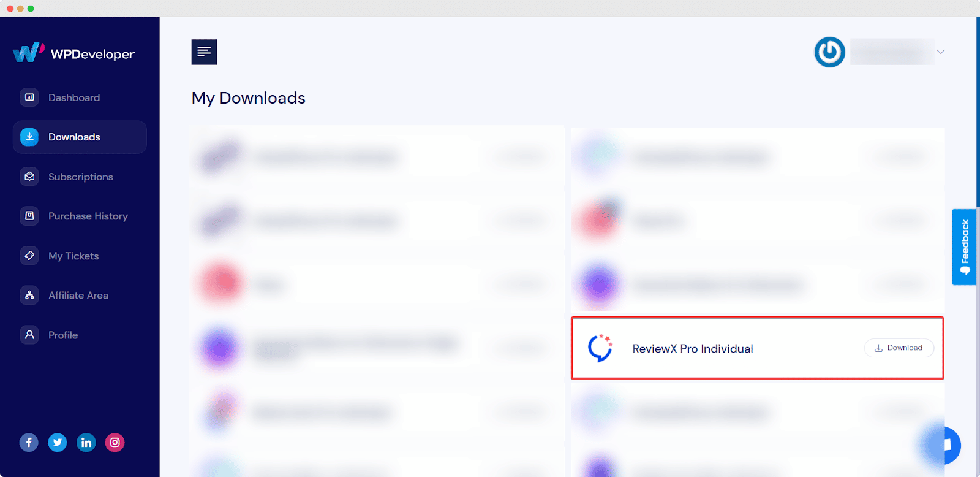980x477 pixels.
Task: Open WPDeveloper's Twitter page
Action: tap(57, 442)
